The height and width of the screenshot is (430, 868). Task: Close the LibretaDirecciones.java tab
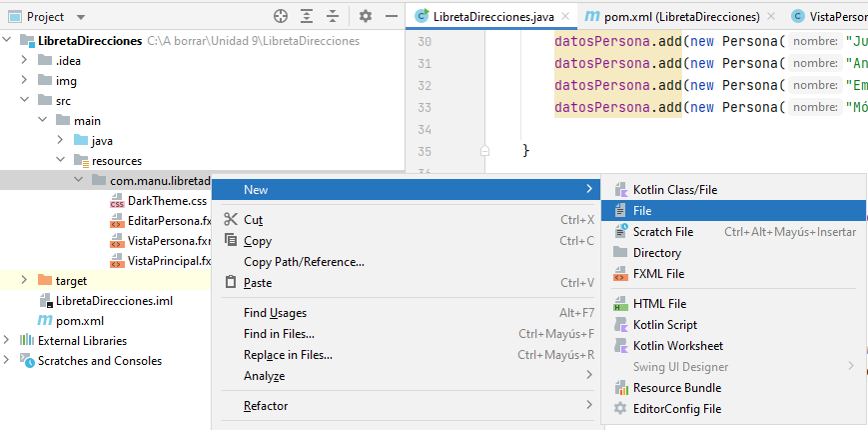coord(565,16)
